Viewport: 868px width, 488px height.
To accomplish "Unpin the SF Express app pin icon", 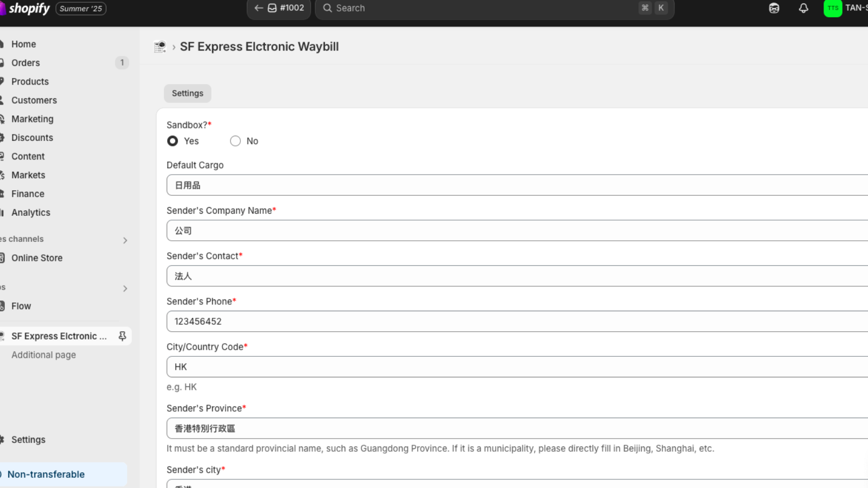I will pyautogui.click(x=123, y=336).
